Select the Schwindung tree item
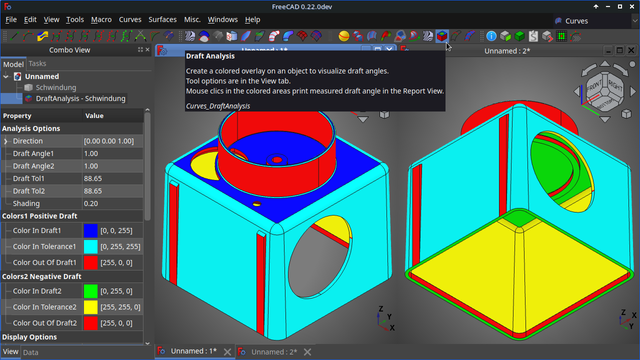This screenshot has width=640, height=360. (x=56, y=87)
